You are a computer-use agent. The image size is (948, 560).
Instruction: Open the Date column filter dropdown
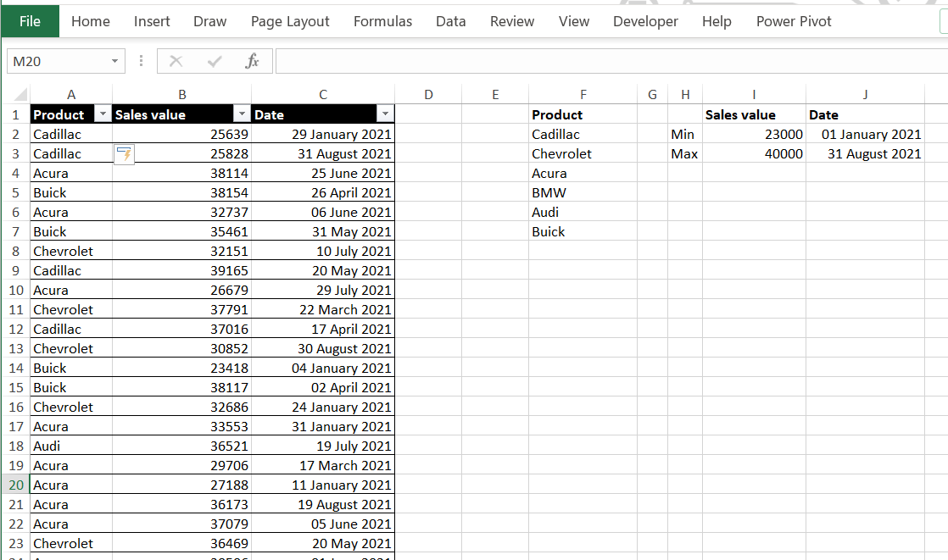pos(385,114)
